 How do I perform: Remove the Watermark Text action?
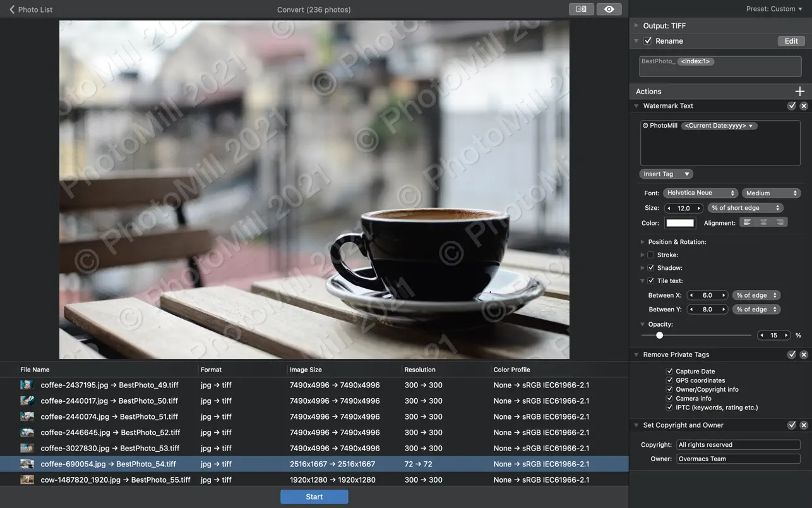click(x=804, y=106)
